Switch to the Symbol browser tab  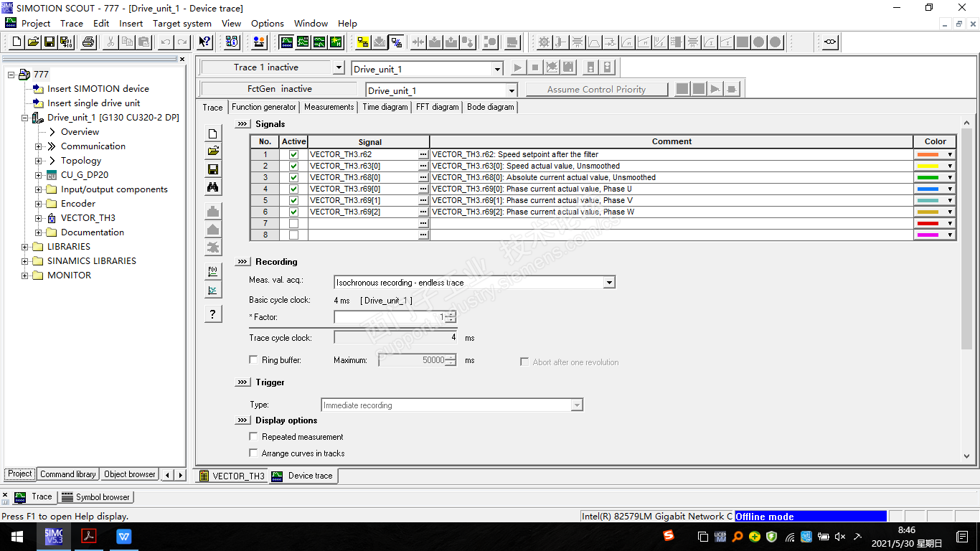pyautogui.click(x=95, y=496)
